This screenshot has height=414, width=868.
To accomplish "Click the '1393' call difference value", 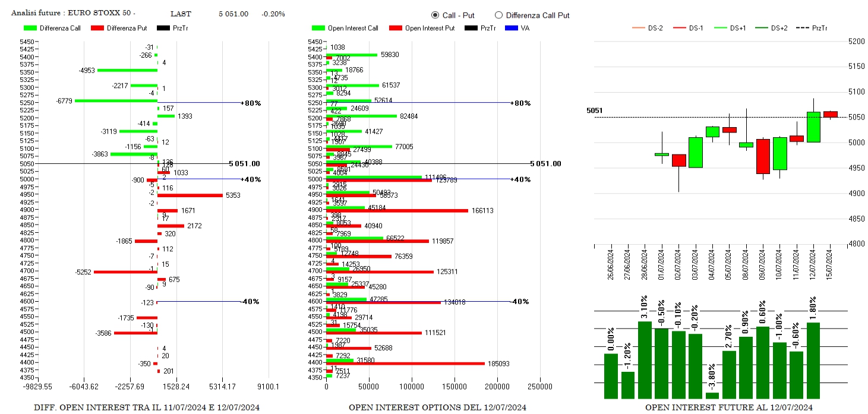I will pos(185,116).
